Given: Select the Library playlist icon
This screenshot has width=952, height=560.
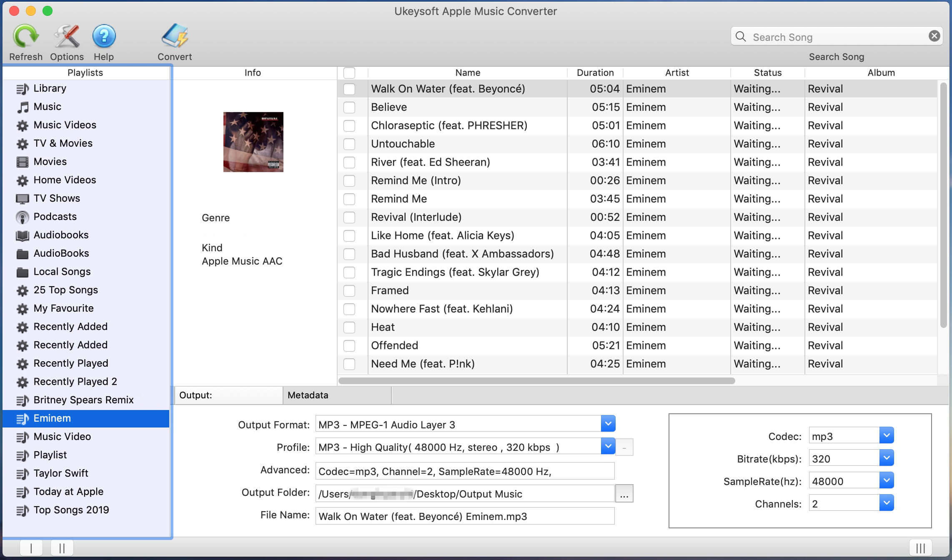Looking at the screenshot, I should point(23,89).
